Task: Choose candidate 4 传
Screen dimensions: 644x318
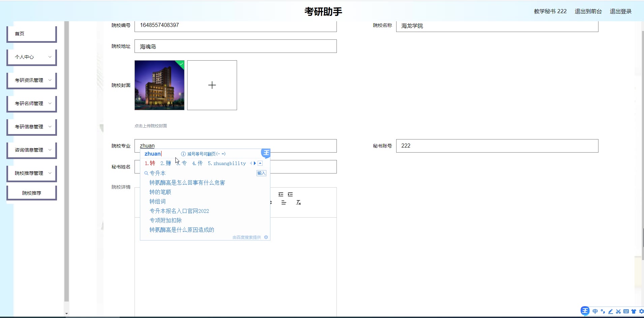Action: click(x=198, y=163)
